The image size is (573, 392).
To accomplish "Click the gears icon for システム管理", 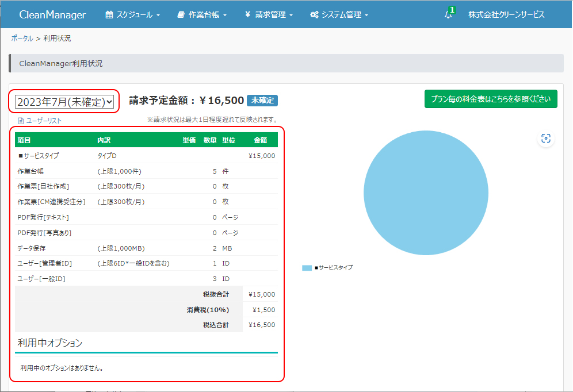I will pyautogui.click(x=314, y=15).
